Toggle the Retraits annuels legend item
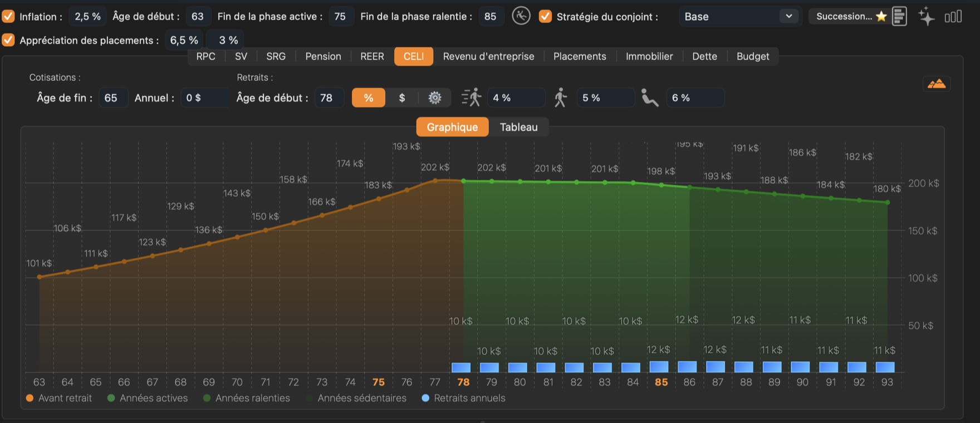Image resolution: width=980 pixels, height=423 pixels. [464, 398]
